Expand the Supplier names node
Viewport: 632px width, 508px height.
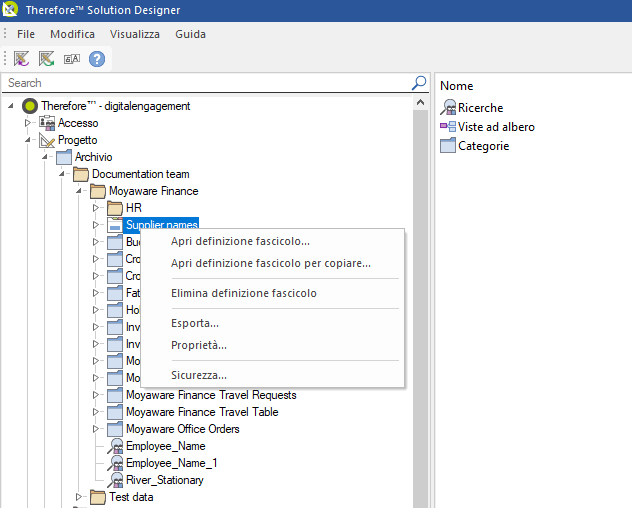[x=96, y=225]
